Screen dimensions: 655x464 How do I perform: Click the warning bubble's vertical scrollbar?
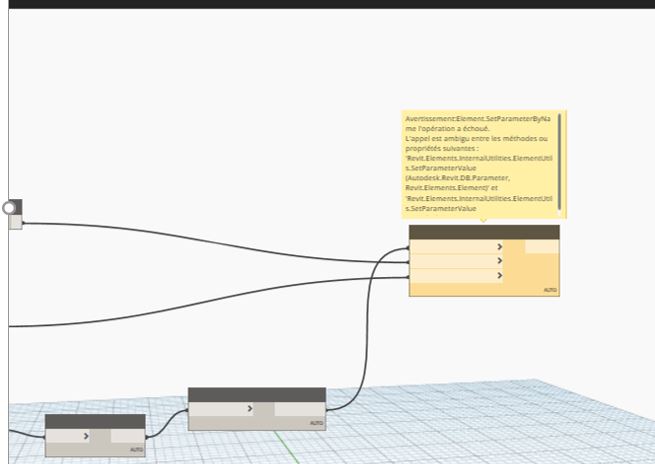click(560, 162)
